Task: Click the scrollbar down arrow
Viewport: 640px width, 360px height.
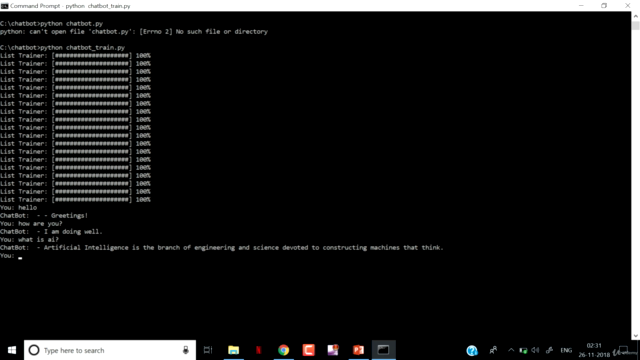Action: 636,336
